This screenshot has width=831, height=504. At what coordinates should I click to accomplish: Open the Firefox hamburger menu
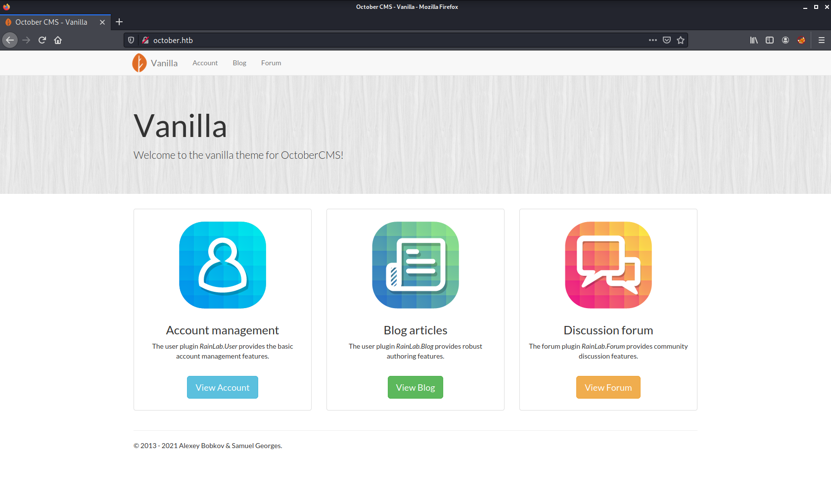coord(822,40)
